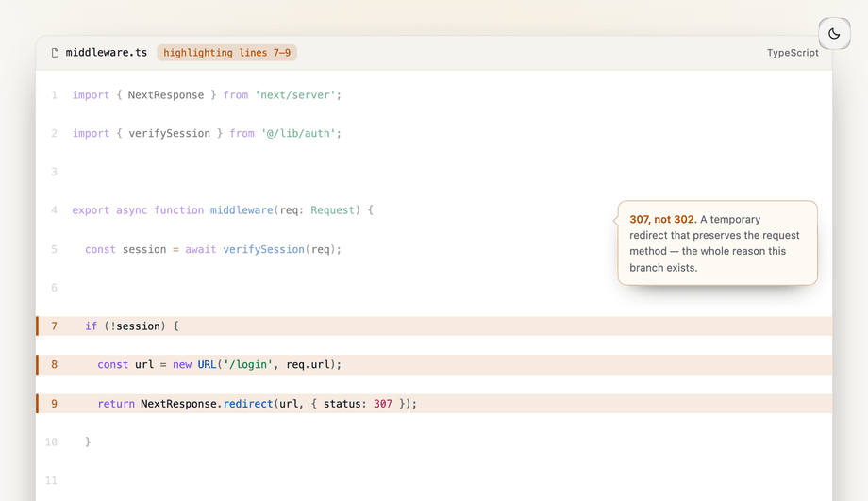Click req.url argument on line 8
The width and height of the screenshot is (868, 501).
[308, 365]
